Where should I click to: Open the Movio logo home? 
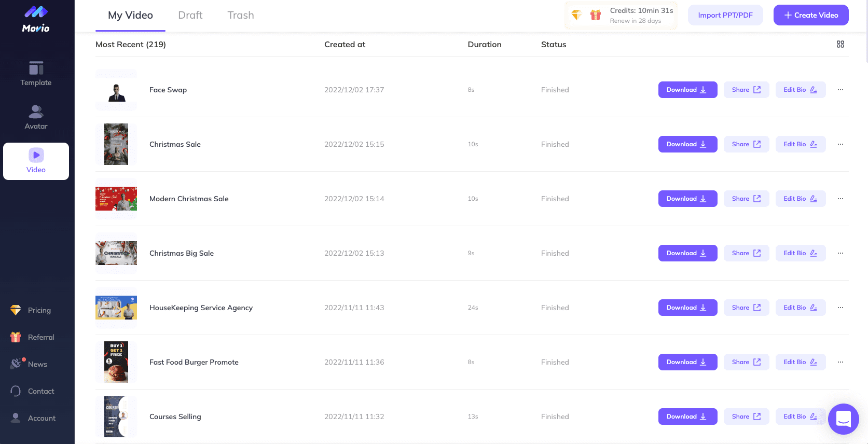pos(36,19)
